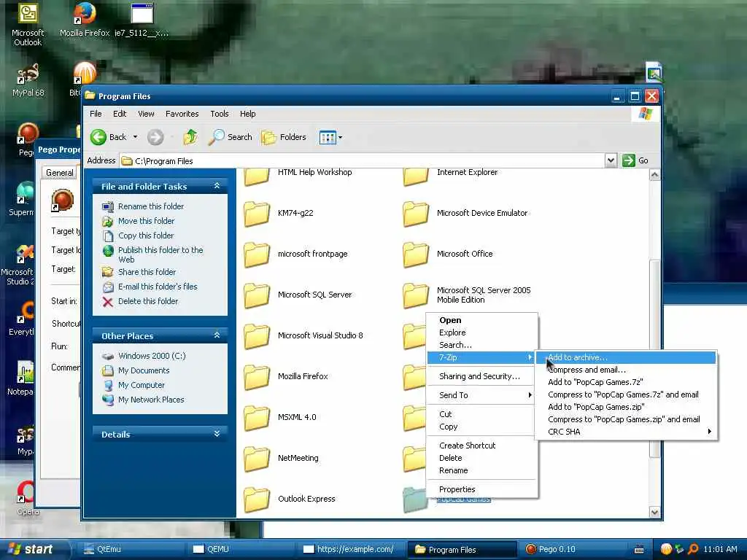
Task: Select the KM74-g22 folder icon
Action: tap(257, 214)
